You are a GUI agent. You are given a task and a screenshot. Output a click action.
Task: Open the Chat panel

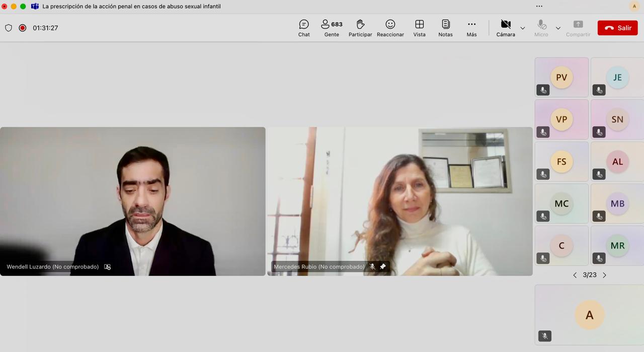tap(304, 28)
